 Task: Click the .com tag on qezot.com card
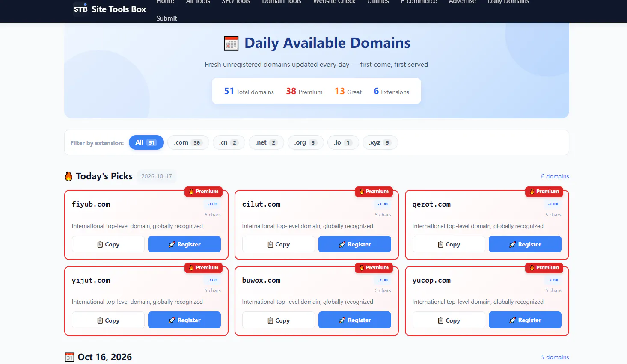(553, 204)
